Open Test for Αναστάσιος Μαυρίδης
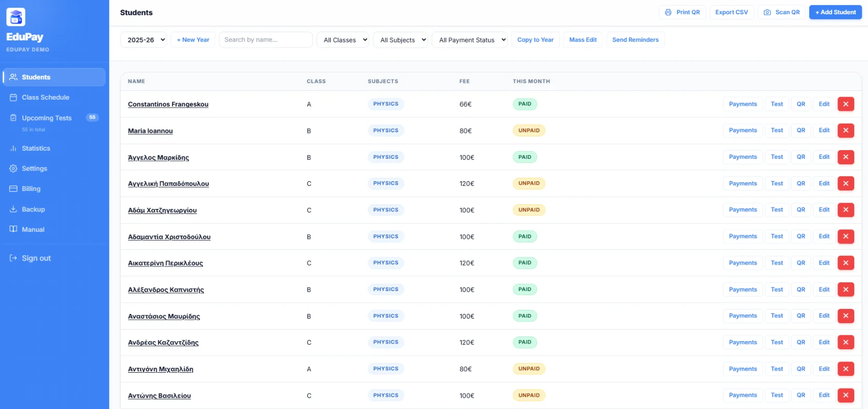The height and width of the screenshot is (409, 868). coord(777,316)
